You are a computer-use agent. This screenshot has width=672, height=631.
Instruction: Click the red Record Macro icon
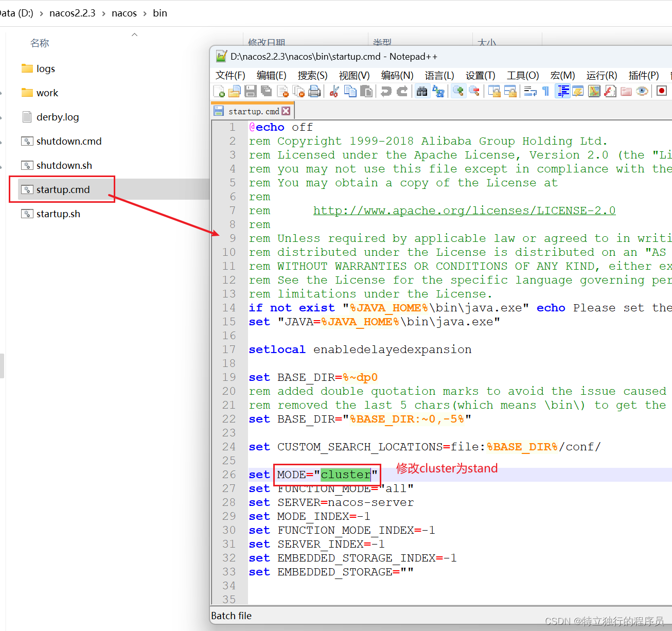pyautogui.click(x=662, y=91)
